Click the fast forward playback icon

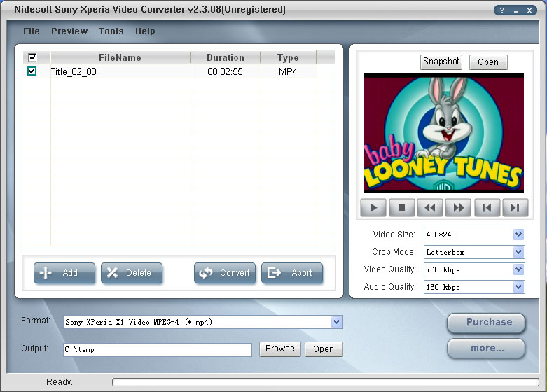458,207
